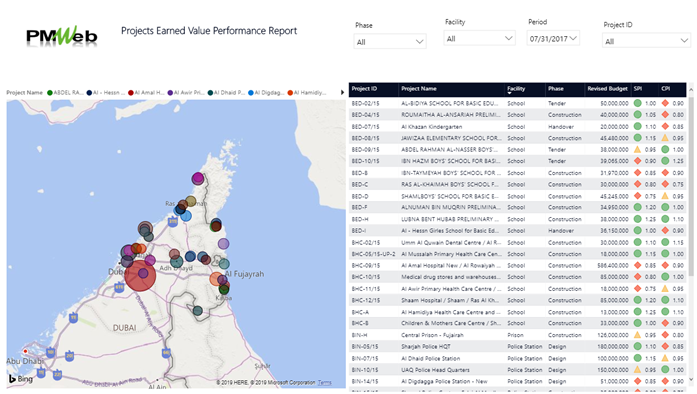Click the green CPI indicator for BED-09/15
The height and width of the screenshot is (394, 697).
coord(665,149)
